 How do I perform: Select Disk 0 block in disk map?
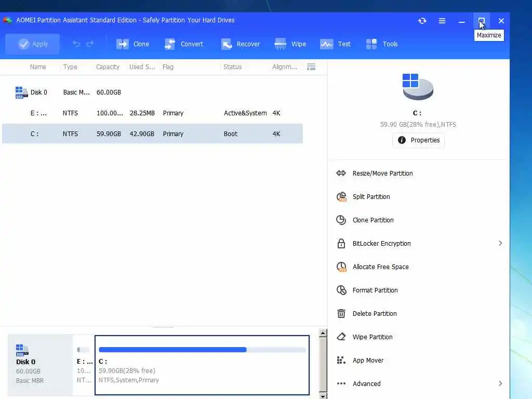[x=40, y=365]
